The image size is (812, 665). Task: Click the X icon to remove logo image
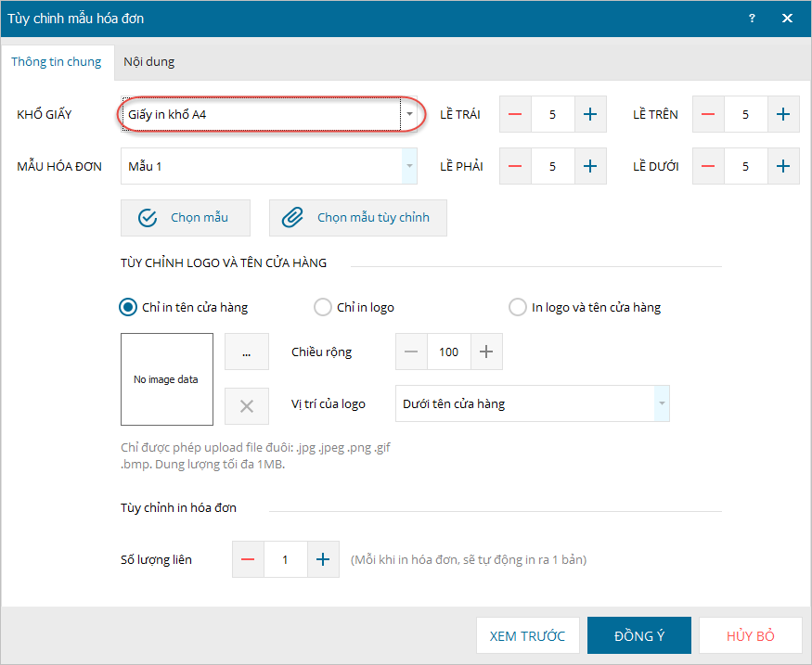[x=247, y=405]
